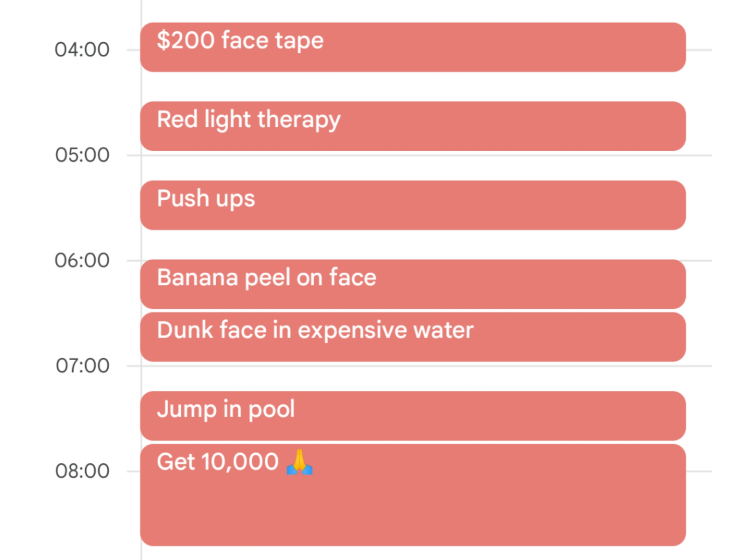Click empty slot between face tape and Red light therapy
Image resolution: width=747 pixels, height=560 pixels.
coord(413,87)
